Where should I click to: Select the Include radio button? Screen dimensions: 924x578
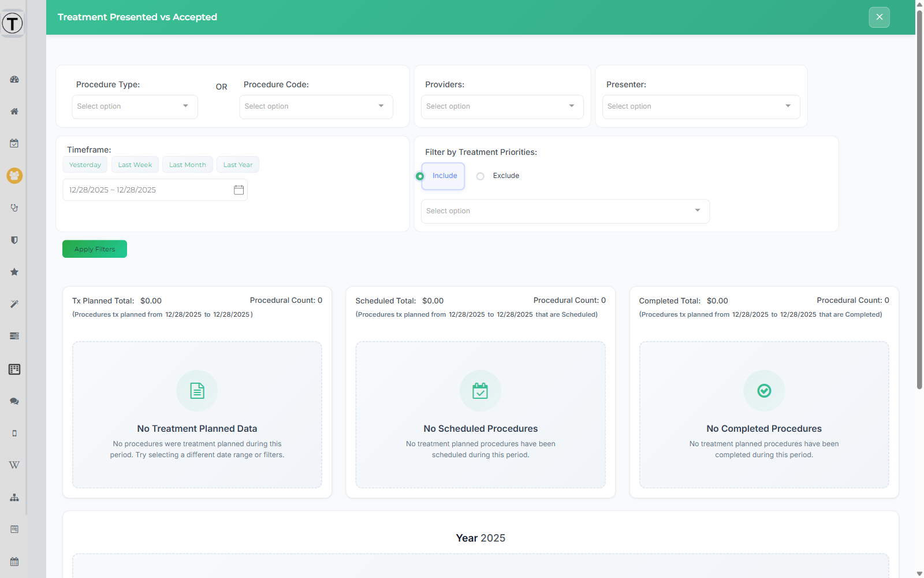coord(420,176)
